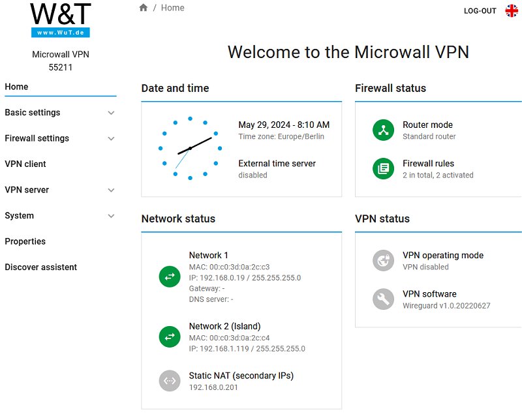Click the W&T logo
Viewport: 522px width, 420px height.
[x=61, y=20]
